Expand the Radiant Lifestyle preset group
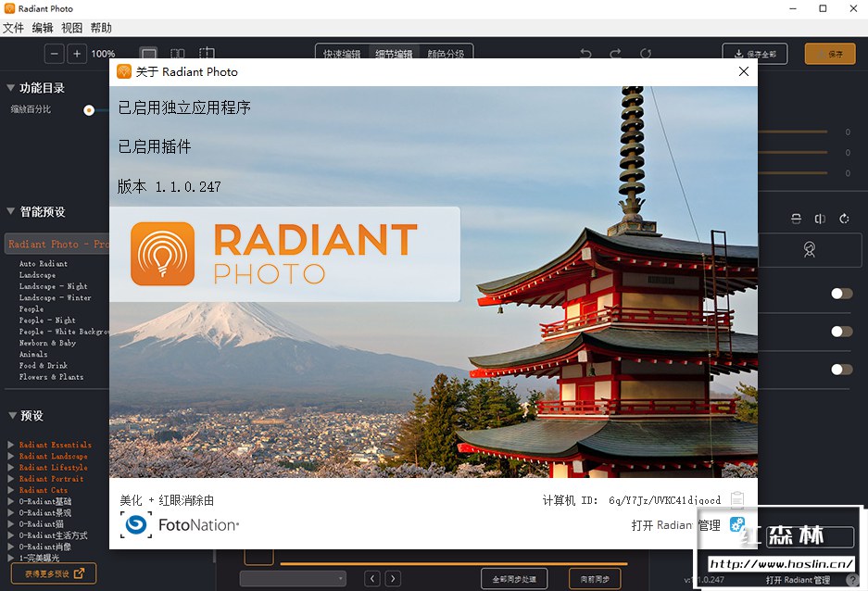This screenshot has width=868, height=591. coord(11,467)
